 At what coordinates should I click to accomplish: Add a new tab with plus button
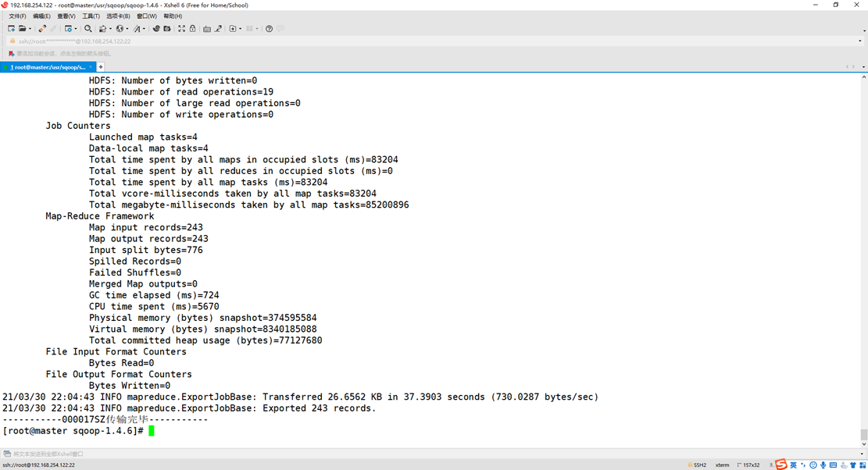(x=101, y=67)
